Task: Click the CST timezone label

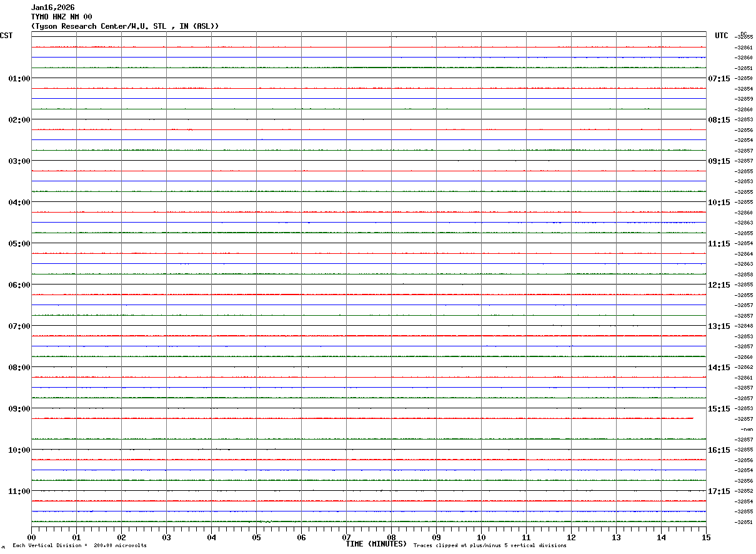Action: 6,36
